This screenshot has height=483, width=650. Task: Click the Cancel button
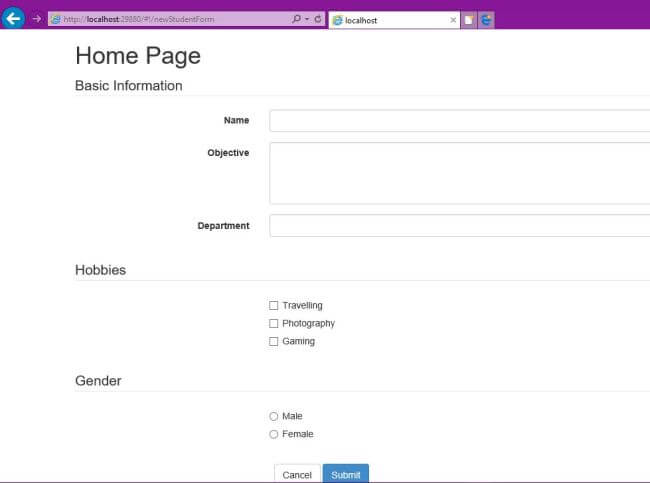[297, 474]
